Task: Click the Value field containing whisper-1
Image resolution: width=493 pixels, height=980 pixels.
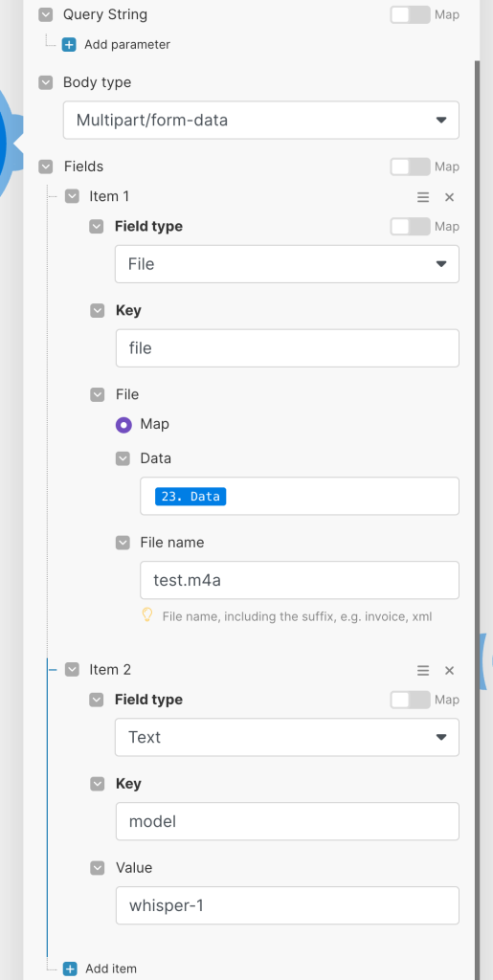Action: [287, 905]
